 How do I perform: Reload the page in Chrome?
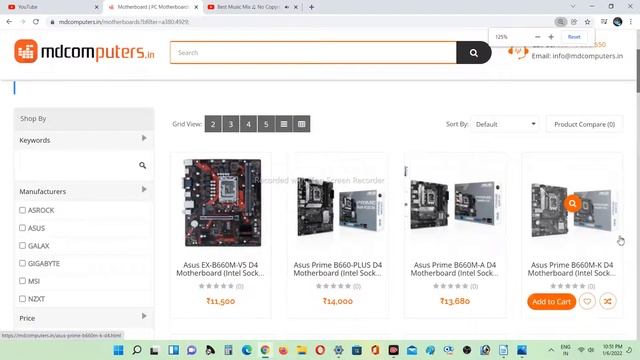tap(36, 22)
